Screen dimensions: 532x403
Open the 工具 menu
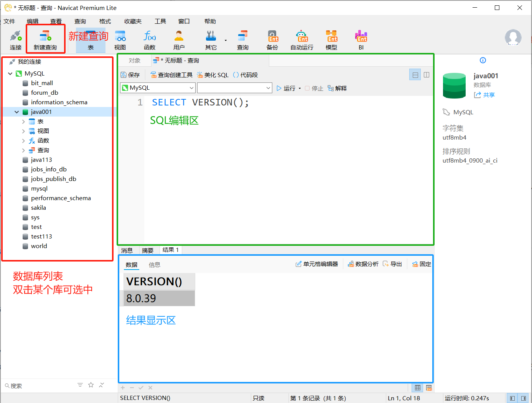point(160,21)
